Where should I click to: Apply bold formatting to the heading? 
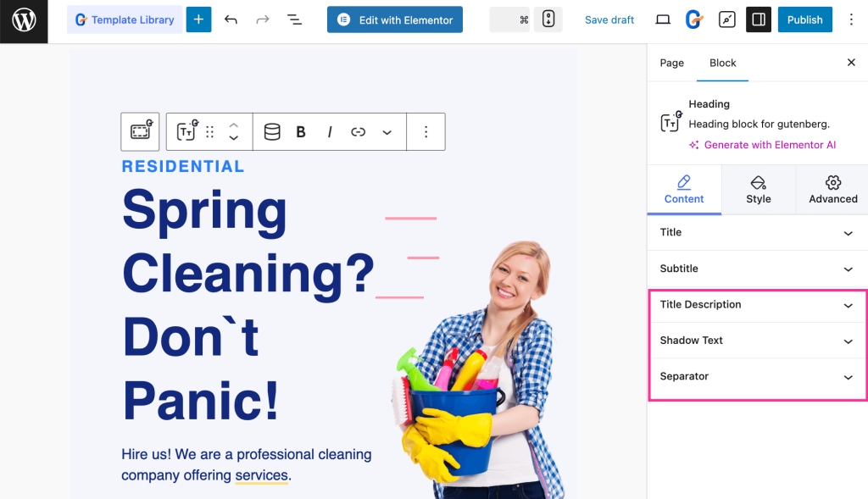point(300,131)
